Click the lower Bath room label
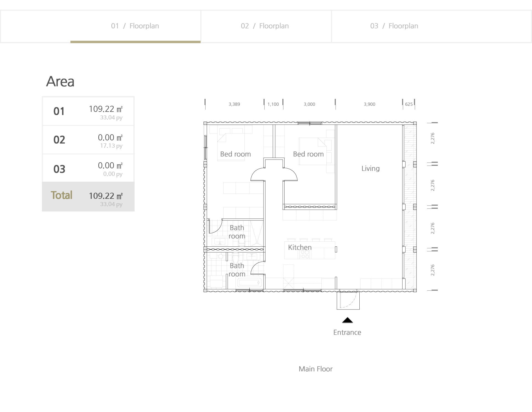The width and height of the screenshot is (532, 412). [x=237, y=270]
